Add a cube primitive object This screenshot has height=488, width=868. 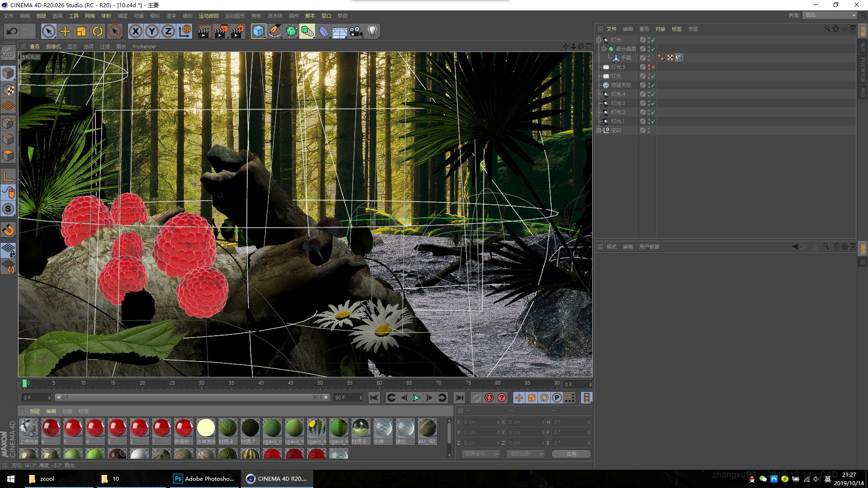pos(258,31)
